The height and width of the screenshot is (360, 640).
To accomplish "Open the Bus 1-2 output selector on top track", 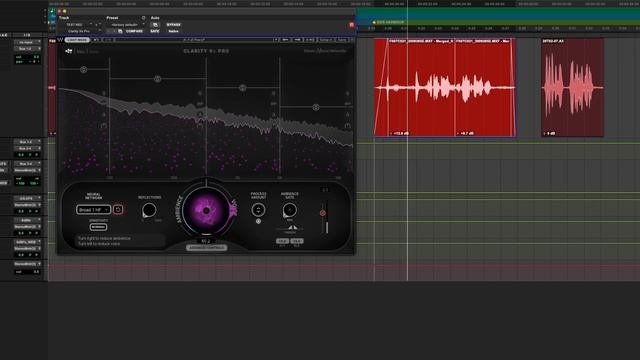I will pyautogui.click(x=27, y=49).
